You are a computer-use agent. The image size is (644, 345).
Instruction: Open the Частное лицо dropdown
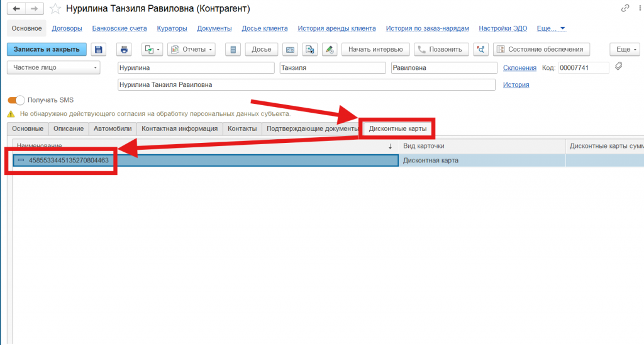[53, 67]
